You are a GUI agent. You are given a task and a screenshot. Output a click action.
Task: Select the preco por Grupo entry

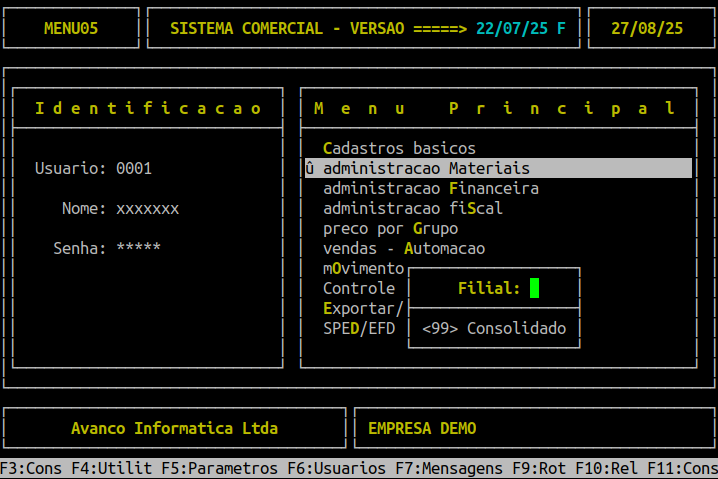click(x=390, y=229)
